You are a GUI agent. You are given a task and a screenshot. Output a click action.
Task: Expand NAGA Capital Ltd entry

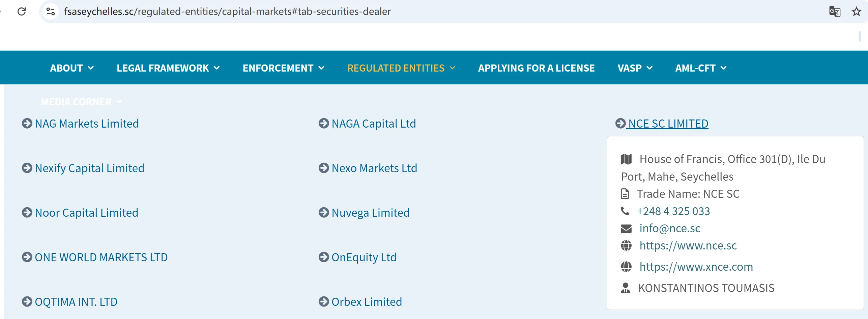tap(374, 124)
